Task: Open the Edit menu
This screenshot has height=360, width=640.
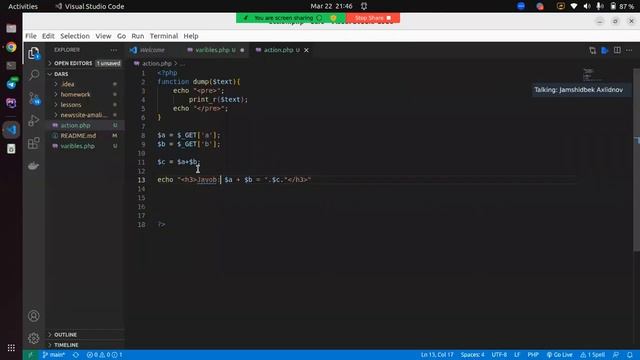Action: pos(48,36)
